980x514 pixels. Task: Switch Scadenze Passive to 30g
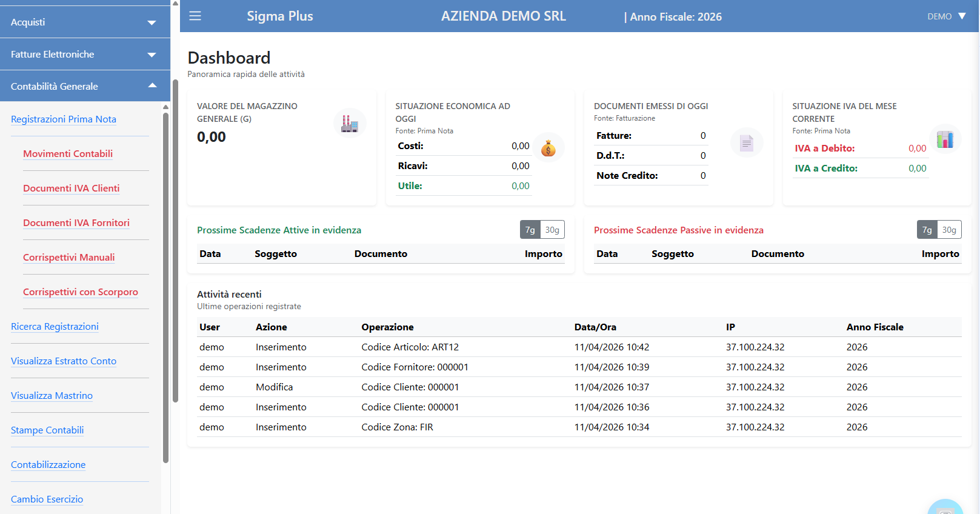(949, 230)
